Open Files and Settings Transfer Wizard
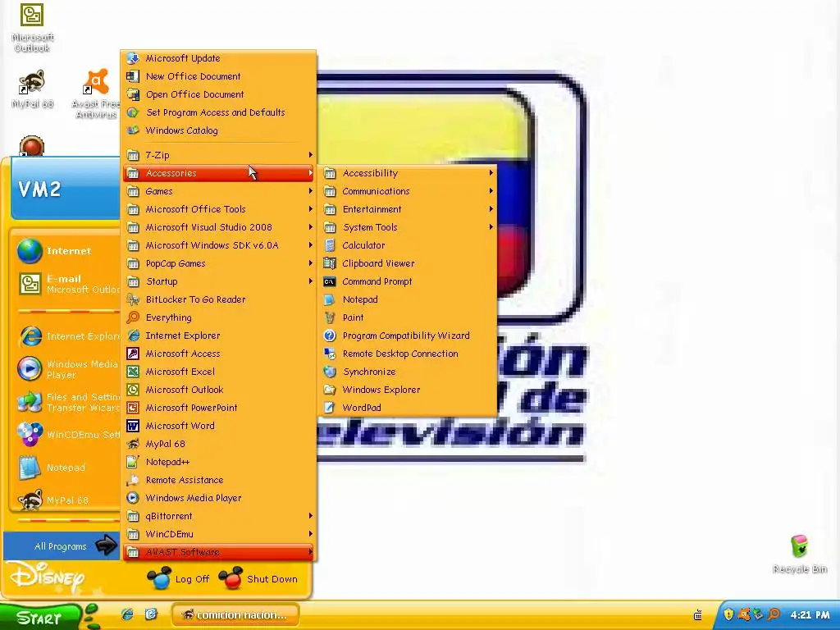840x630 pixels. point(66,402)
